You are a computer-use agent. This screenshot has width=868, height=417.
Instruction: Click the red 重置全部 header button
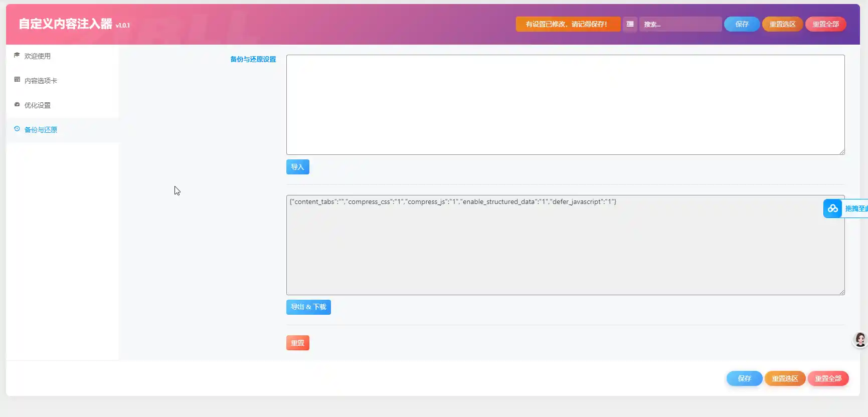(x=825, y=24)
